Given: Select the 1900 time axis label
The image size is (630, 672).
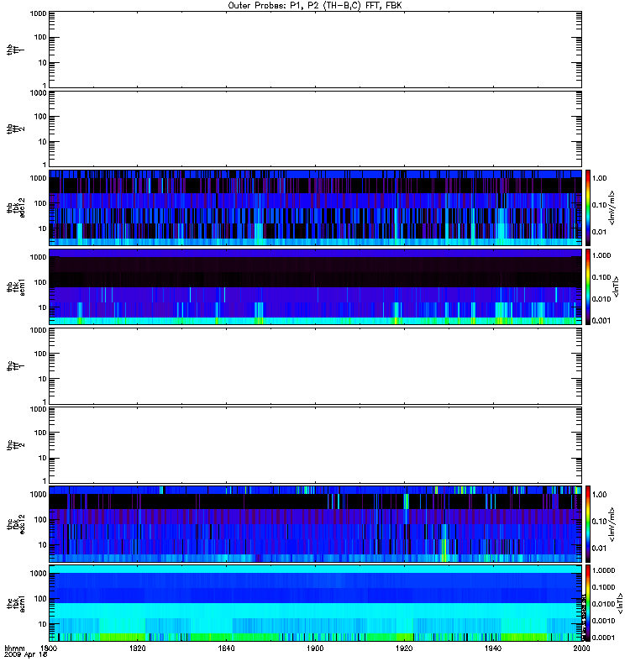Looking at the screenshot, I should coord(315,648).
